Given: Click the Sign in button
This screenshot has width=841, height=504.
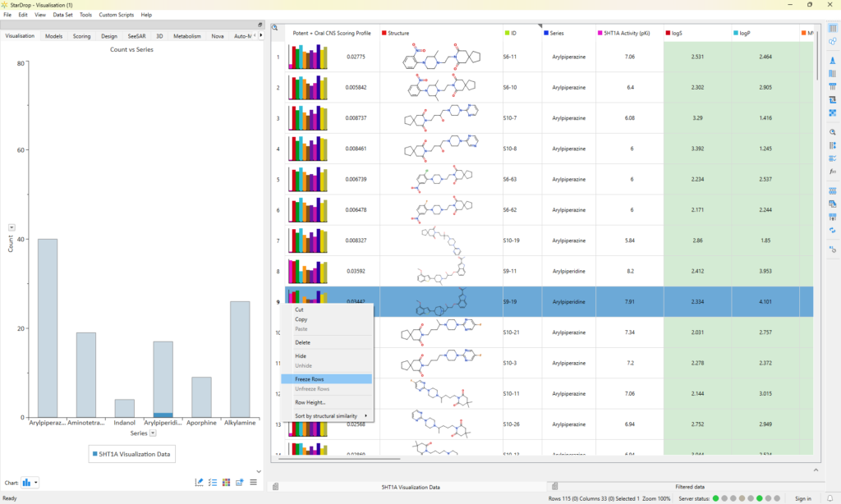Looking at the screenshot, I should [x=803, y=498].
